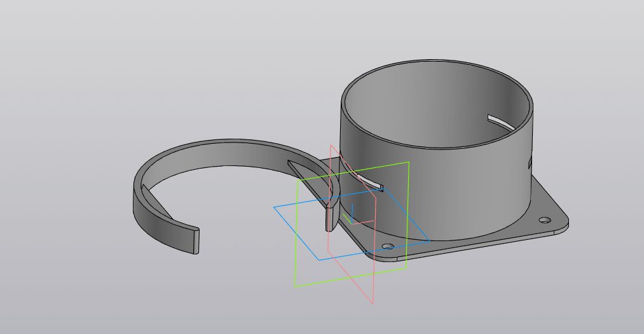Select the front corner mounting hole on flange

(x=387, y=246)
